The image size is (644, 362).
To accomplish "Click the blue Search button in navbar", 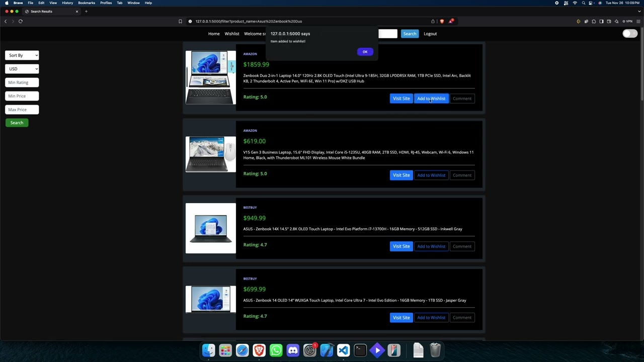I will click(410, 34).
